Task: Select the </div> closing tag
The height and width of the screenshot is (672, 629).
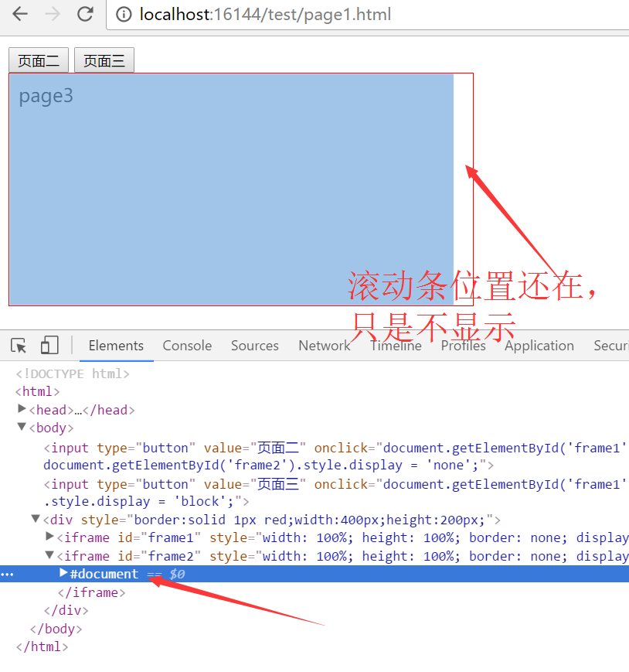Action: coord(66,610)
